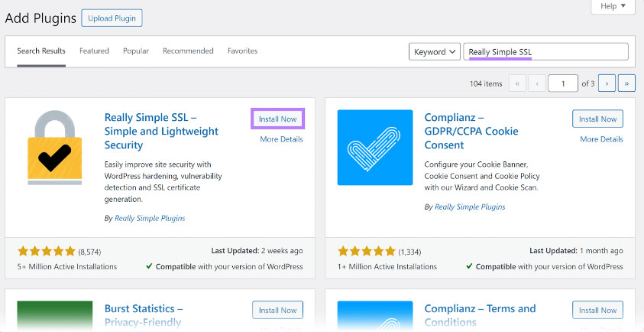
Task: Install the Really Simple SSL plugin
Action: (x=277, y=119)
